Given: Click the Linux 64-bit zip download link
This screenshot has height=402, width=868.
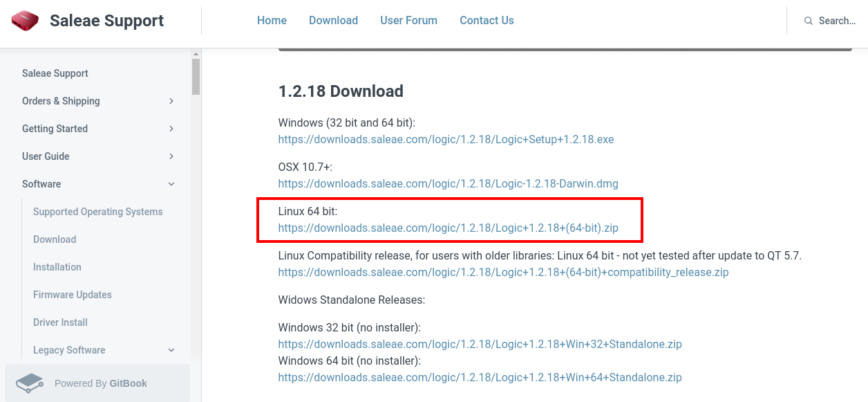Looking at the screenshot, I should (x=448, y=228).
